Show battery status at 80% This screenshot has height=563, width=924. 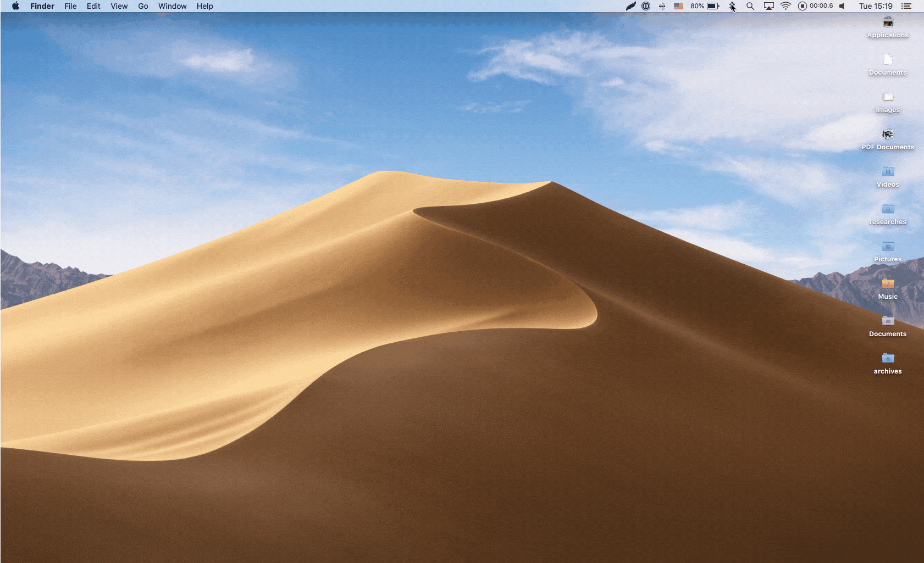tap(705, 6)
